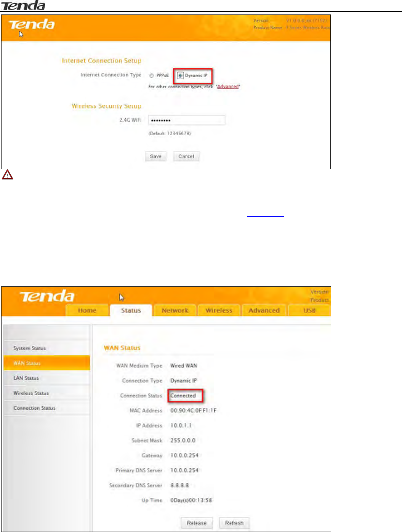Click the WAN Status heading

pyautogui.click(x=122, y=348)
